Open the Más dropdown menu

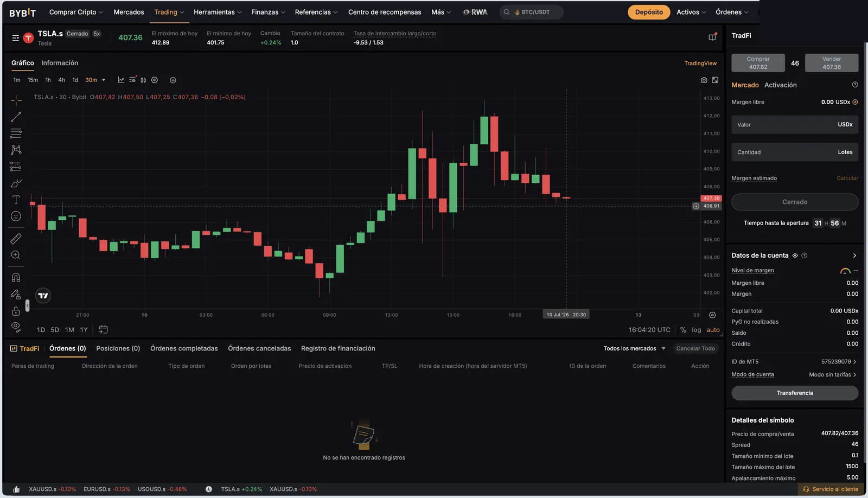coord(441,12)
